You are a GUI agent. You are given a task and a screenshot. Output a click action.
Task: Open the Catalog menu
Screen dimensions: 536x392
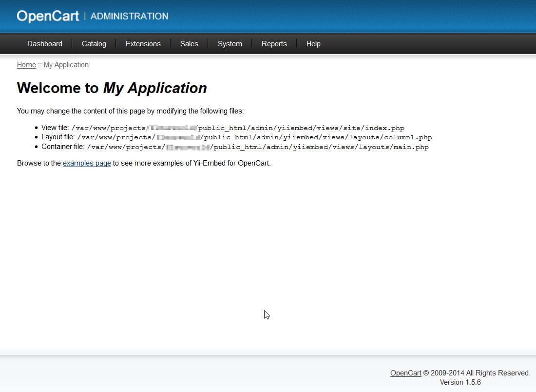[x=94, y=44]
